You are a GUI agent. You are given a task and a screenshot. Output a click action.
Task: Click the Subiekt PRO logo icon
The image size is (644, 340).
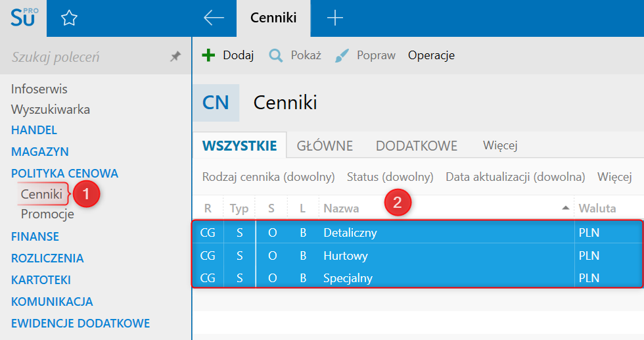pyautogui.click(x=25, y=18)
